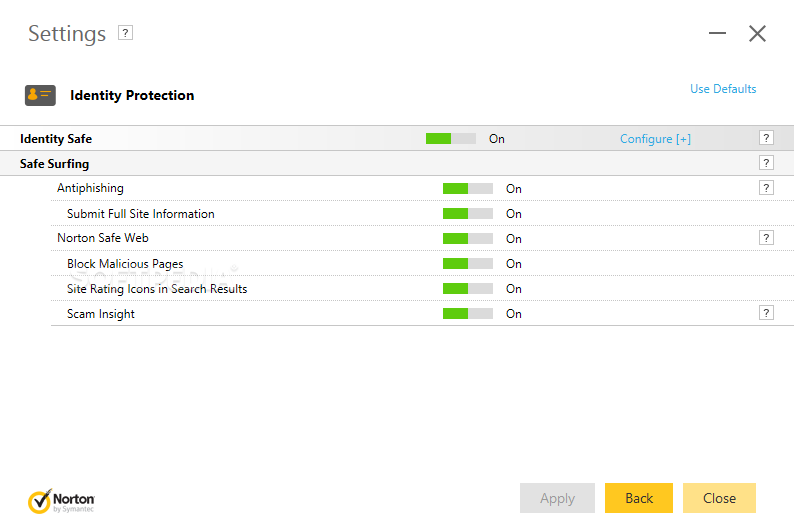Screen dimensions: 794x530
Task: Toggle the Norton Safe Web switch
Action: [467, 238]
